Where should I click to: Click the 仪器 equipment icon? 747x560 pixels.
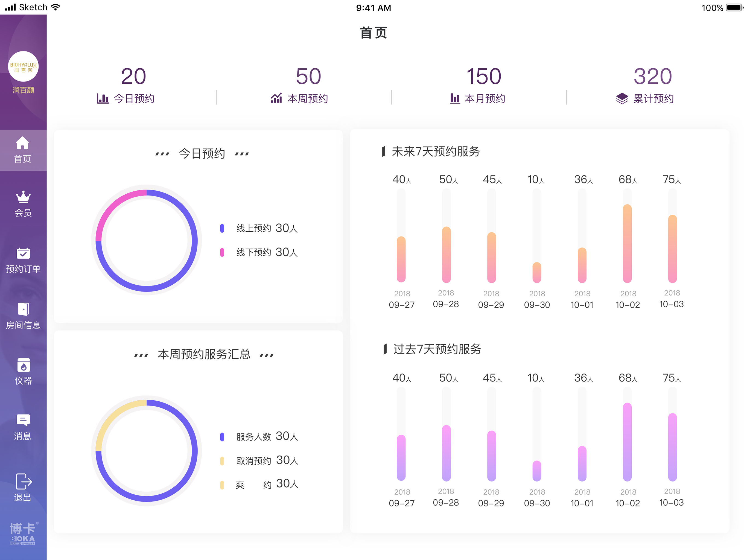23,365
